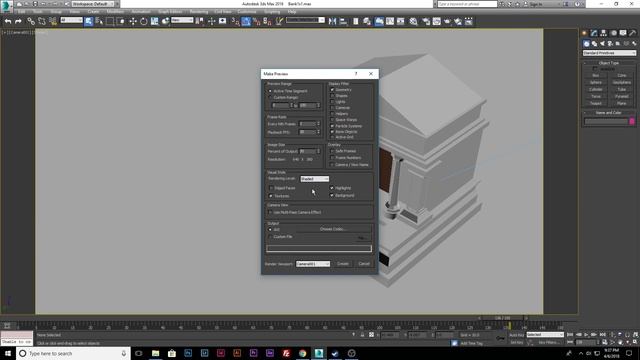The image size is (640, 360).
Task: Open the named selection sets dropdown
Action: [305, 20]
